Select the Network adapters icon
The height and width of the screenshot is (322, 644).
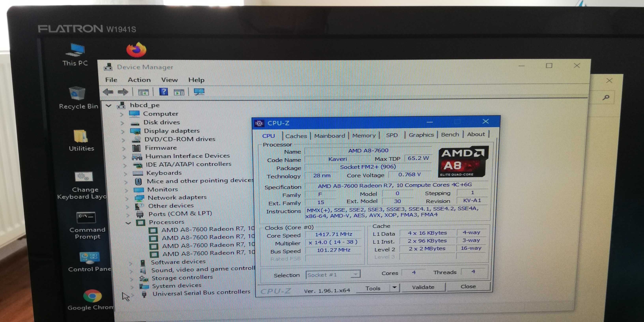coord(139,198)
